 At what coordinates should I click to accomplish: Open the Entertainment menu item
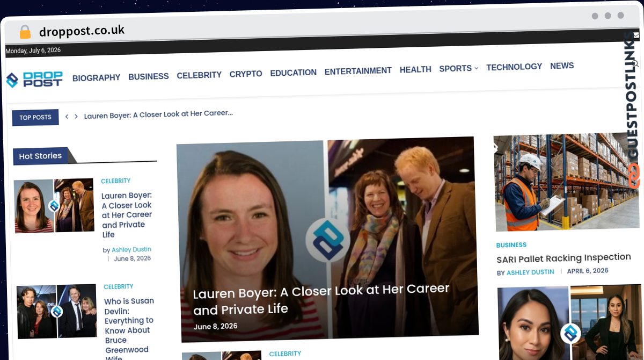tap(358, 71)
